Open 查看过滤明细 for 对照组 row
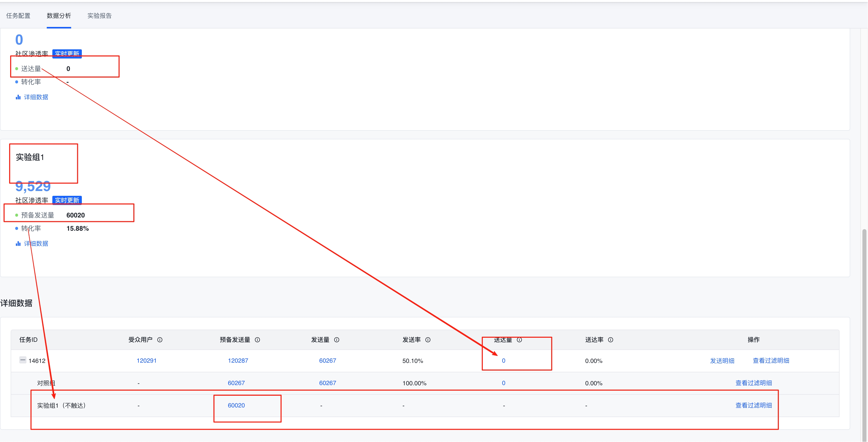The width and height of the screenshot is (868, 442). coord(753,383)
